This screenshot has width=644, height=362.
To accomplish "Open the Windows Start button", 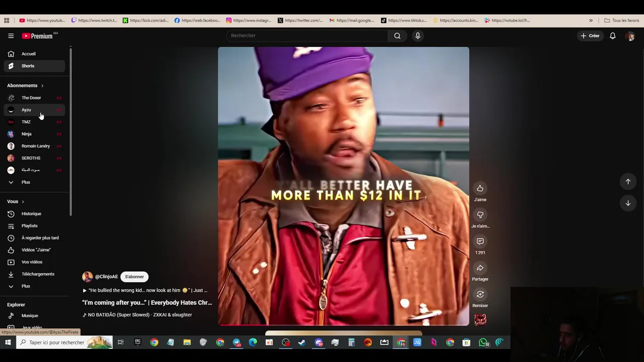I will coord(8,342).
